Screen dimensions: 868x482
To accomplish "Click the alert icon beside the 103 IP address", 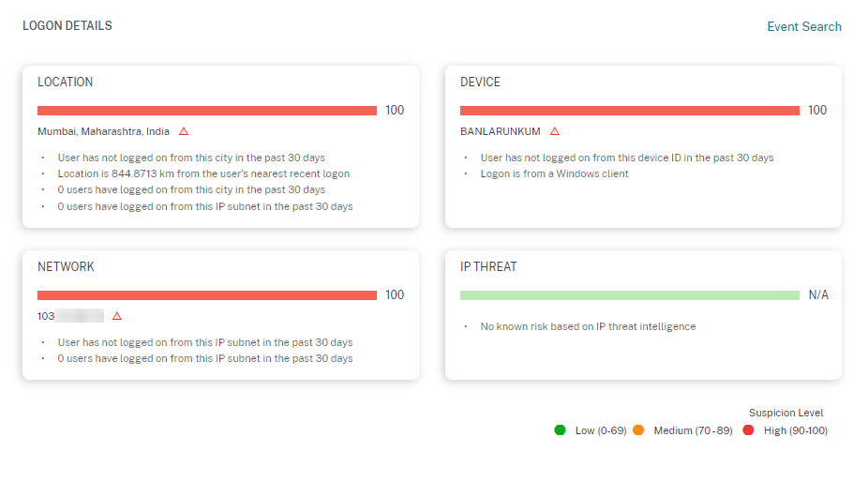I will (x=117, y=316).
